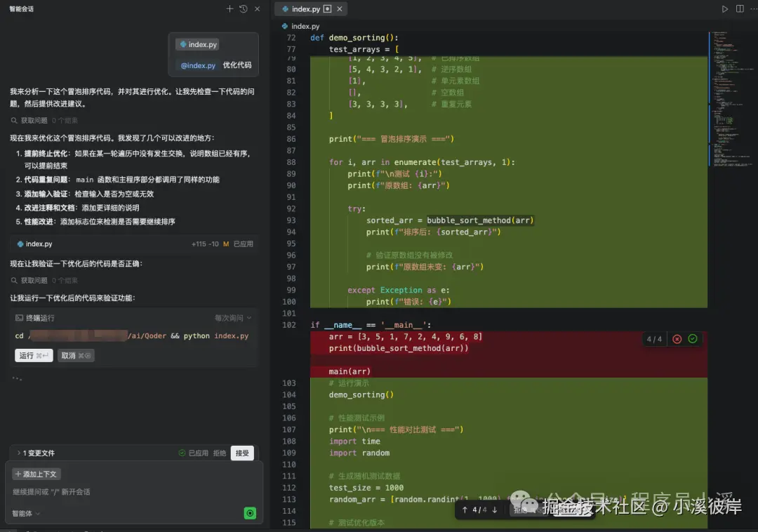758x532 pixels.
Task: Click the test_size = 1000 line
Action: click(366, 488)
